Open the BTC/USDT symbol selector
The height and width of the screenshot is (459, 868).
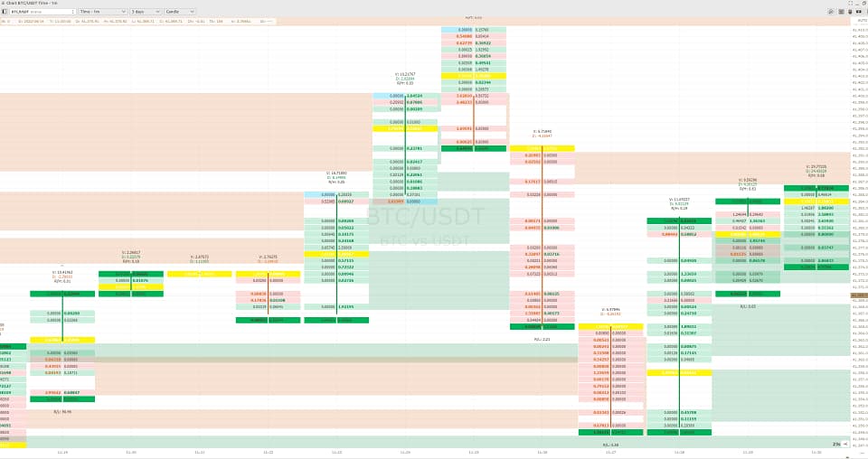coord(42,12)
